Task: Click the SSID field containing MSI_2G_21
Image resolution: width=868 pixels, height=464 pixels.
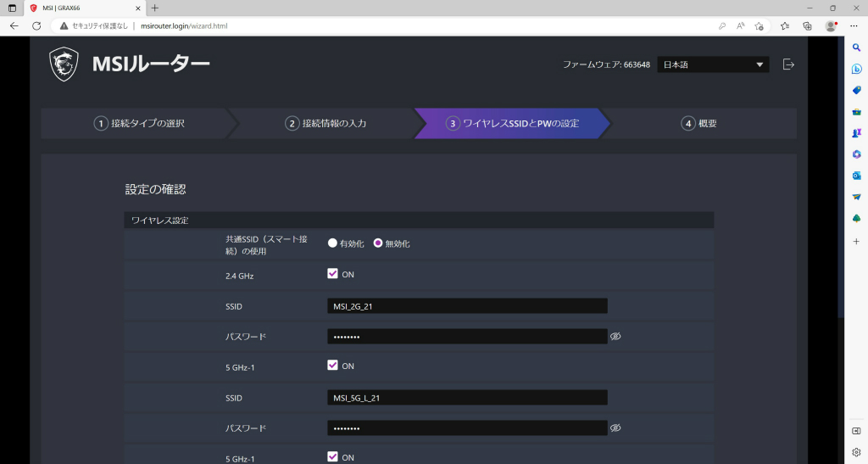Action: pyautogui.click(x=467, y=305)
